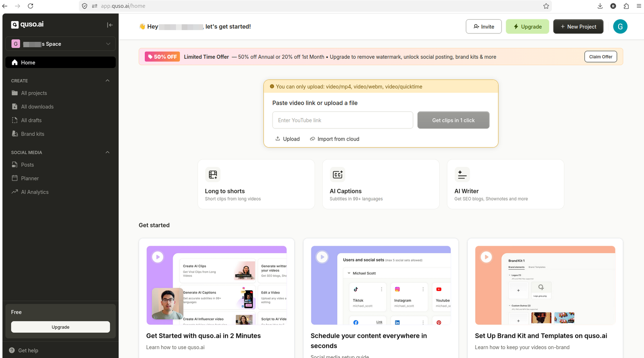Focus the Enter YouTube link field
The width and height of the screenshot is (644, 358).
343,120
